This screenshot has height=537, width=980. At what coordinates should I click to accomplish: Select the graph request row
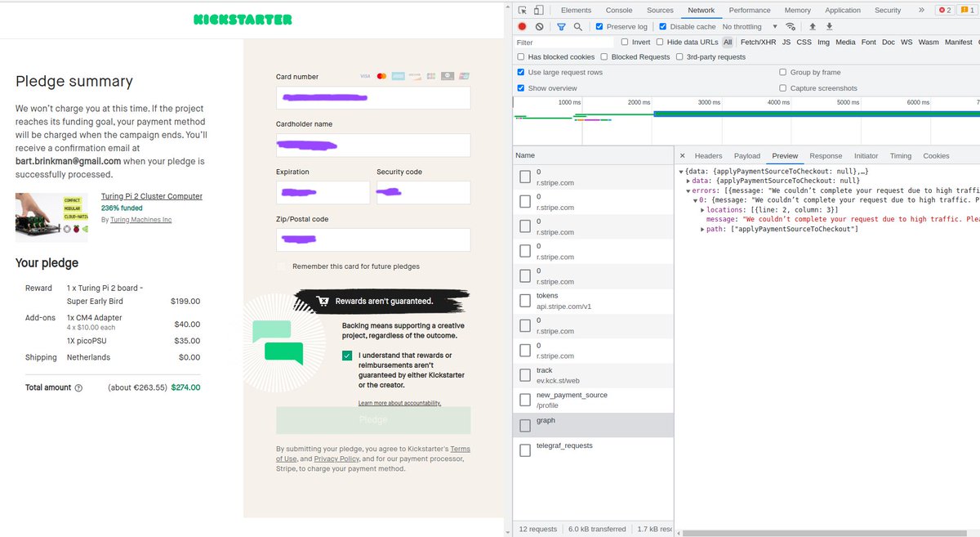[x=594, y=425]
